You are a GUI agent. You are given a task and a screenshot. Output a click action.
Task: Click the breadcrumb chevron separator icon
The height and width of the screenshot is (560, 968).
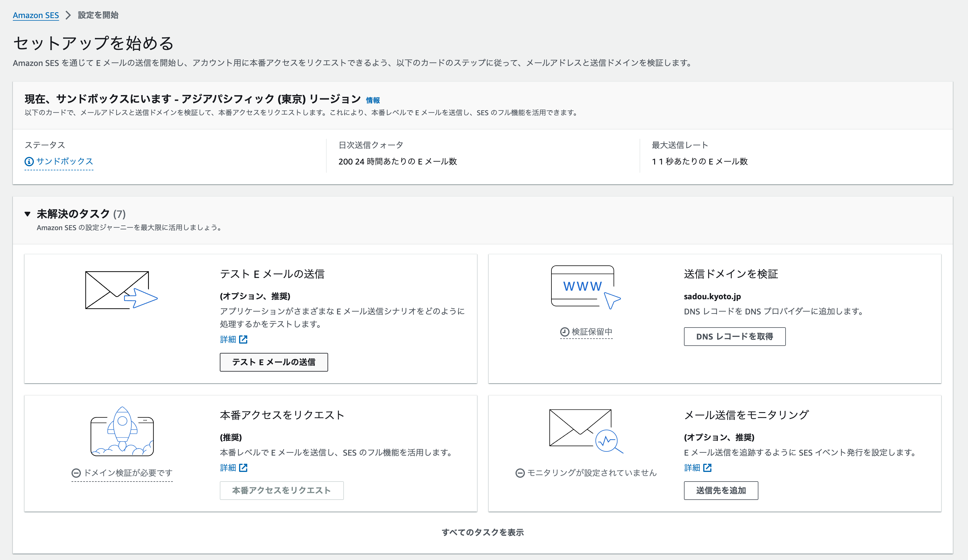pyautogui.click(x=68, y=15)
